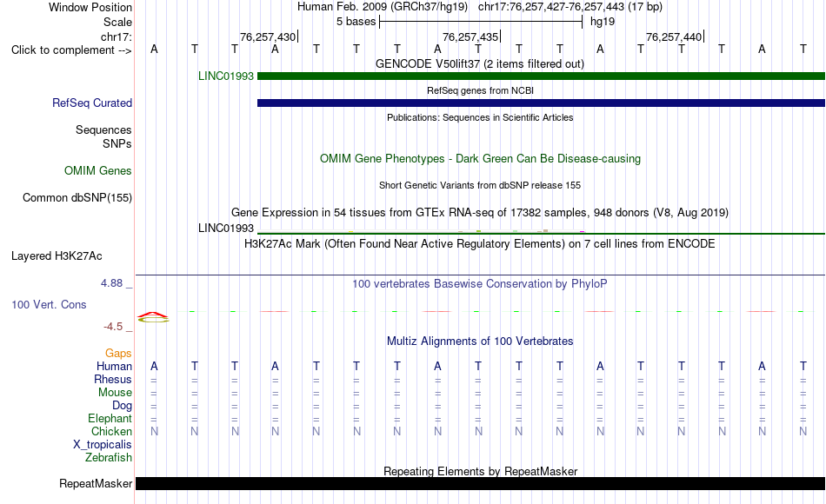Click the chr17: base position label

pyautogui.click(x=117, y=36)
